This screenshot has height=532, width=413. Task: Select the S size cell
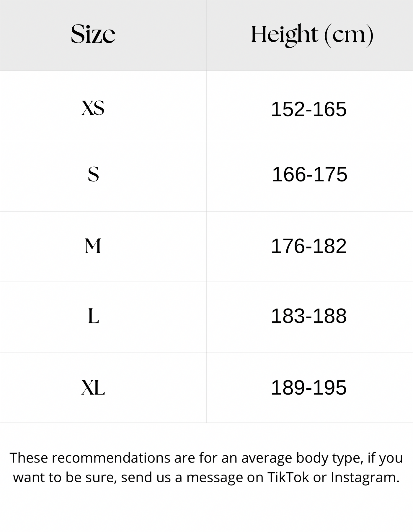pos(93,174)
